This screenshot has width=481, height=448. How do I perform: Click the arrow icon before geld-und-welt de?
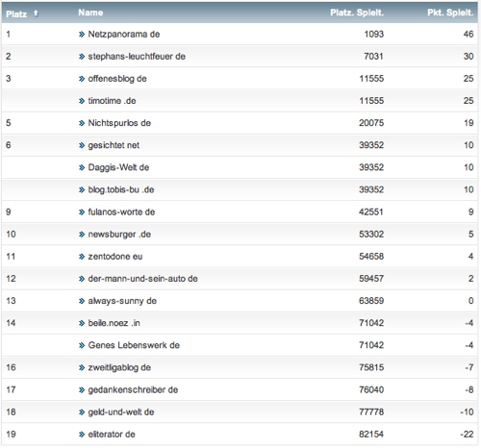[82, 412]
